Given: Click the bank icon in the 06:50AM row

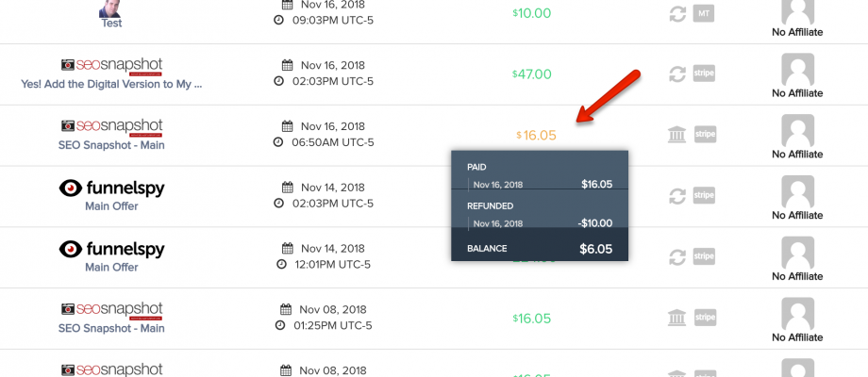Looking at the screenshot, I should click(676, 135).
